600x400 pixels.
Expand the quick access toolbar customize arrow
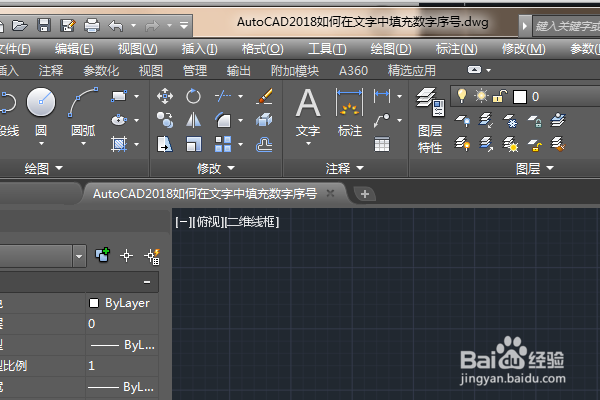pyautogui.click(x=184, y=26)
